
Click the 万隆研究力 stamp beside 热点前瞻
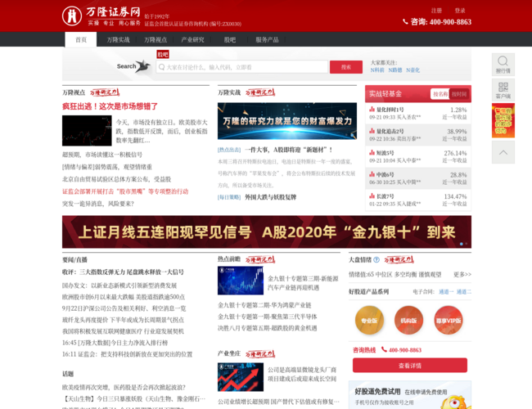260,259
